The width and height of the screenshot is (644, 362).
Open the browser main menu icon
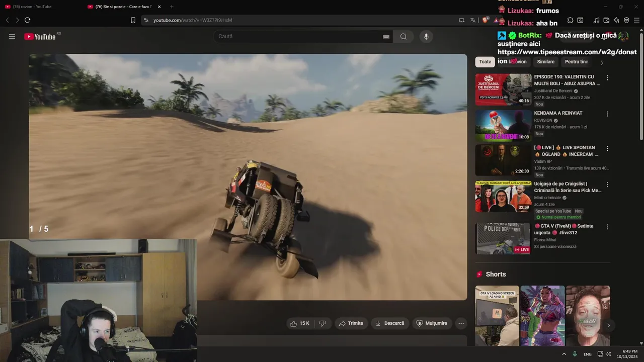(636, 20)
